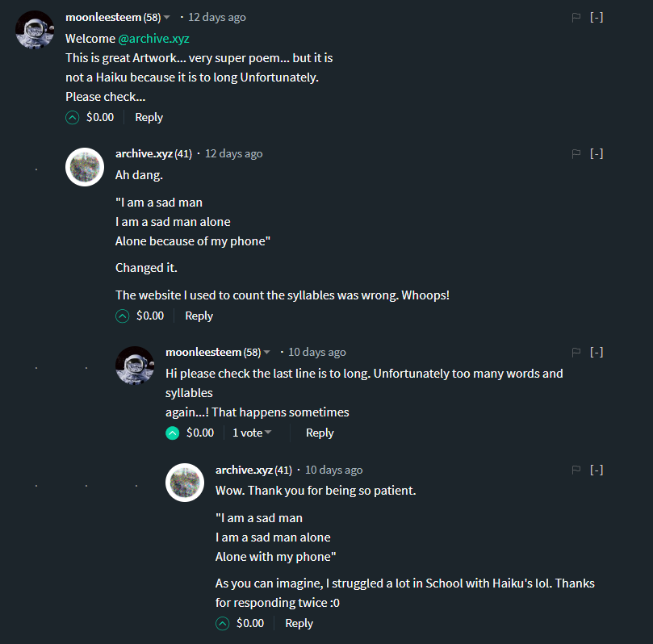Screen dimensions: 653x644
Task: Click archive.xyz's avatar beside "Ah dang"
Action: [x=85, y=167]
